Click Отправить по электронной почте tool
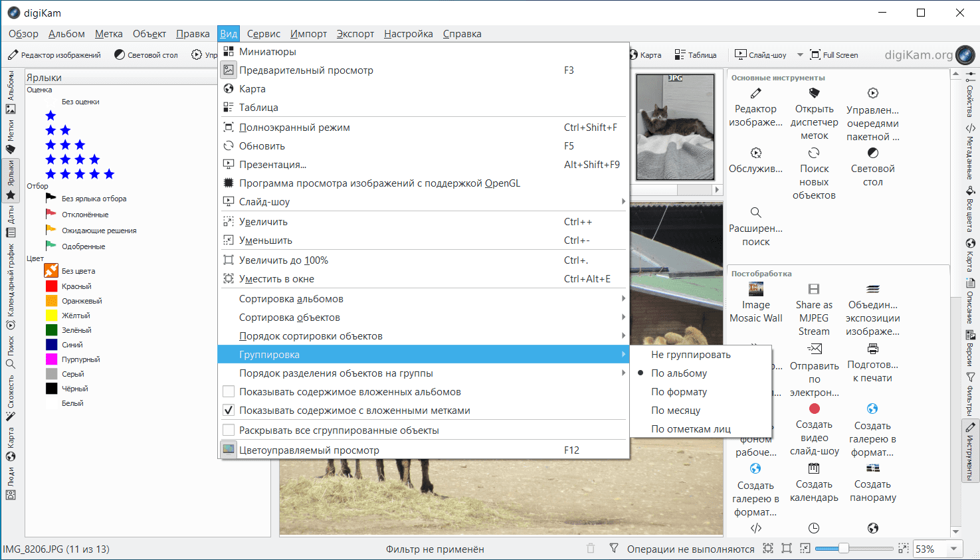 814,349
